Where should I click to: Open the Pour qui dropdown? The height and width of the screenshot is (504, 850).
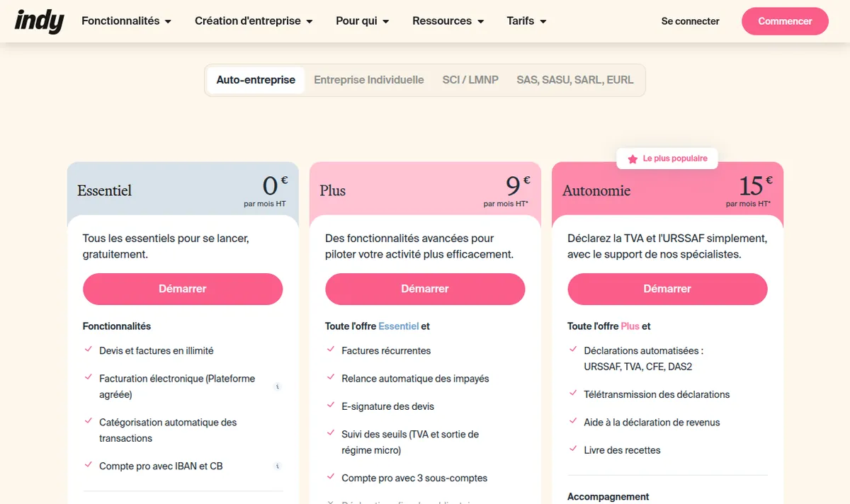tap(363, 21)
